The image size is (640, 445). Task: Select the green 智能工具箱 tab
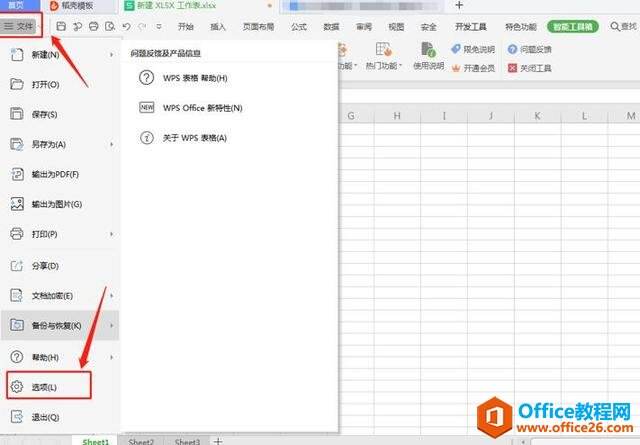pyautogui.click(x=573, y=27)
